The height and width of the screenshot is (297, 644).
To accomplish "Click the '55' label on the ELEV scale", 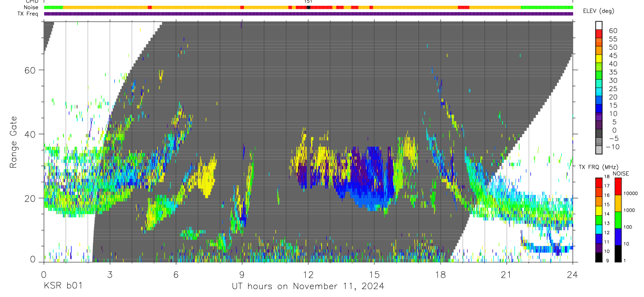I will click(x=613, y=39).
